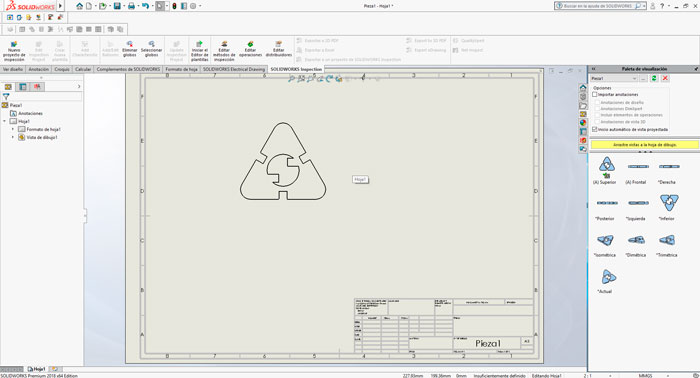Switch to Croquis tab
The height and width of the screenshot is (378, 700).
pyautogui.click(x=62, y=70)
